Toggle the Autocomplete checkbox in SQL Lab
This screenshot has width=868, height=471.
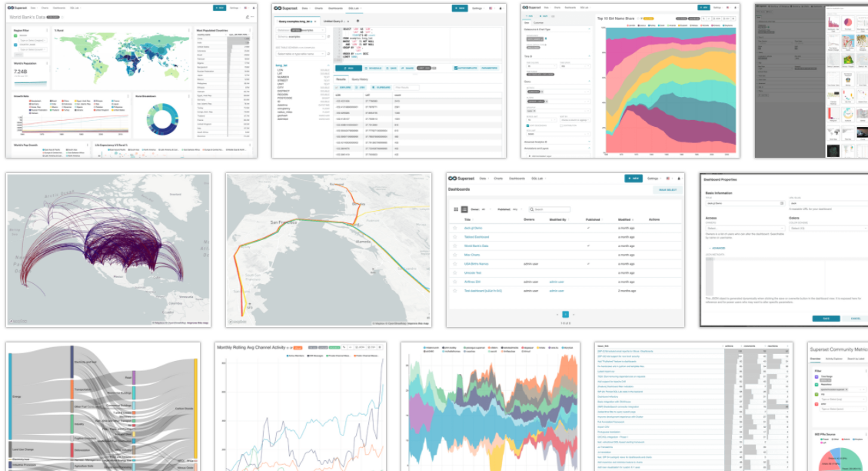456,68
